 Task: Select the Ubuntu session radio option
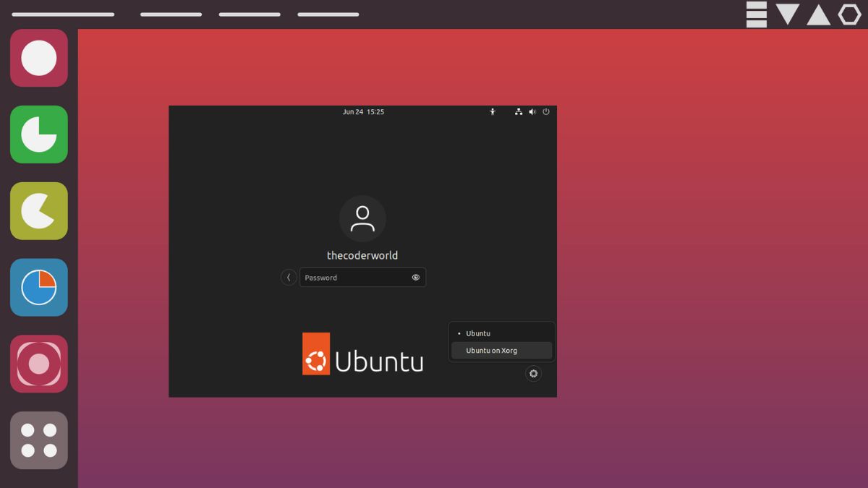[477, 333]
